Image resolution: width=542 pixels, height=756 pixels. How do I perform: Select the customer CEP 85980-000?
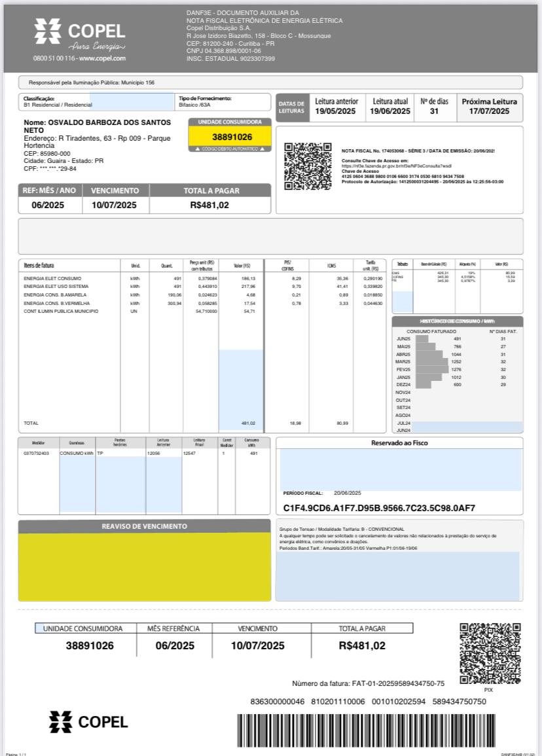coord(46,153)
